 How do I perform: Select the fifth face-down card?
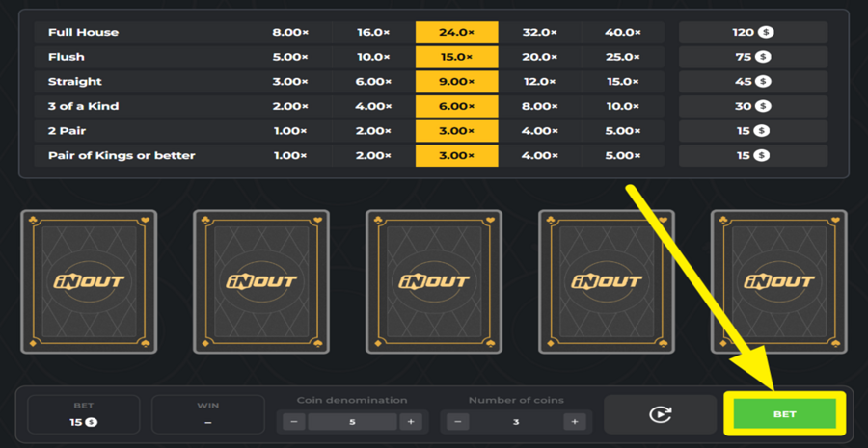pos(778,281)
